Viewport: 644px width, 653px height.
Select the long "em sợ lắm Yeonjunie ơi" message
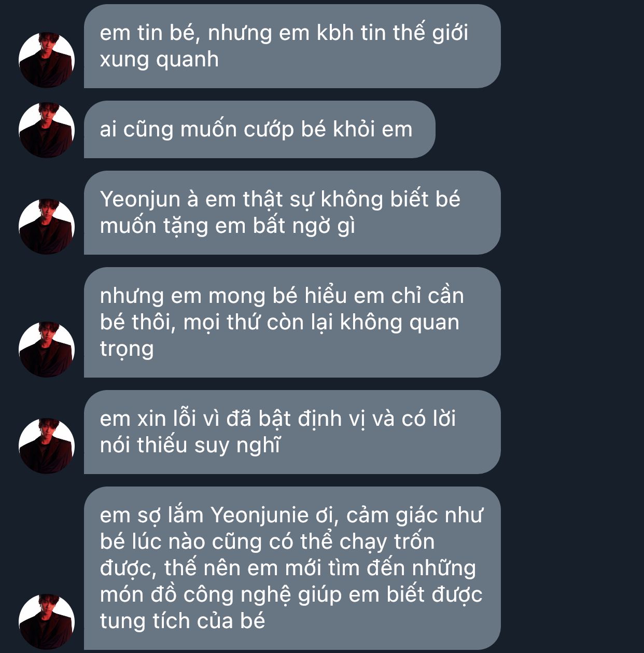click(292, 568)
